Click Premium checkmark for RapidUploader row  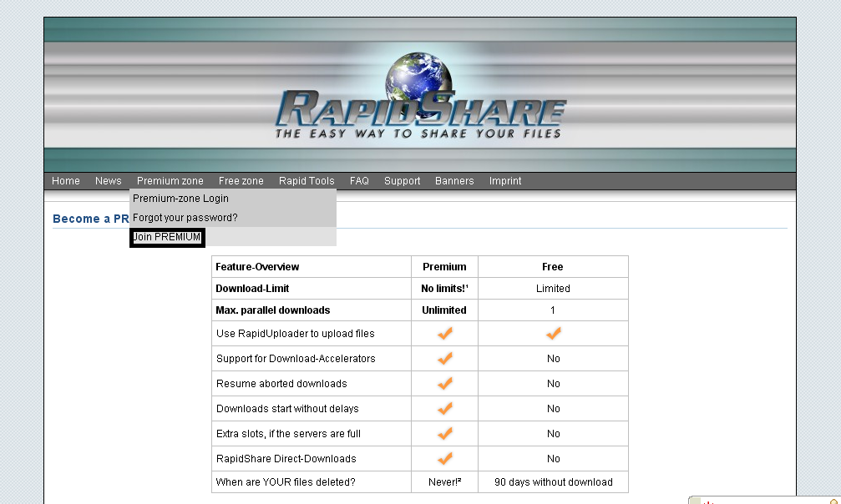pos(444,334)
